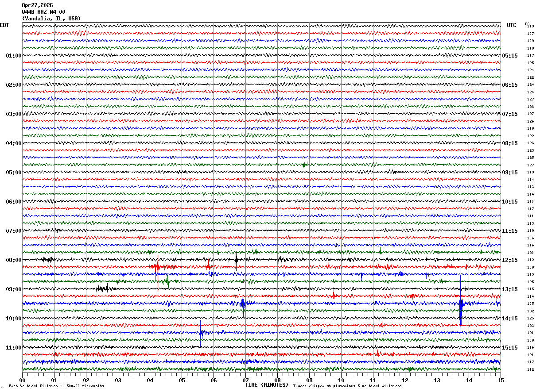Click the UTC time label '13:15'
This screenshot has height=392, width=536.
tap(510, 289)
